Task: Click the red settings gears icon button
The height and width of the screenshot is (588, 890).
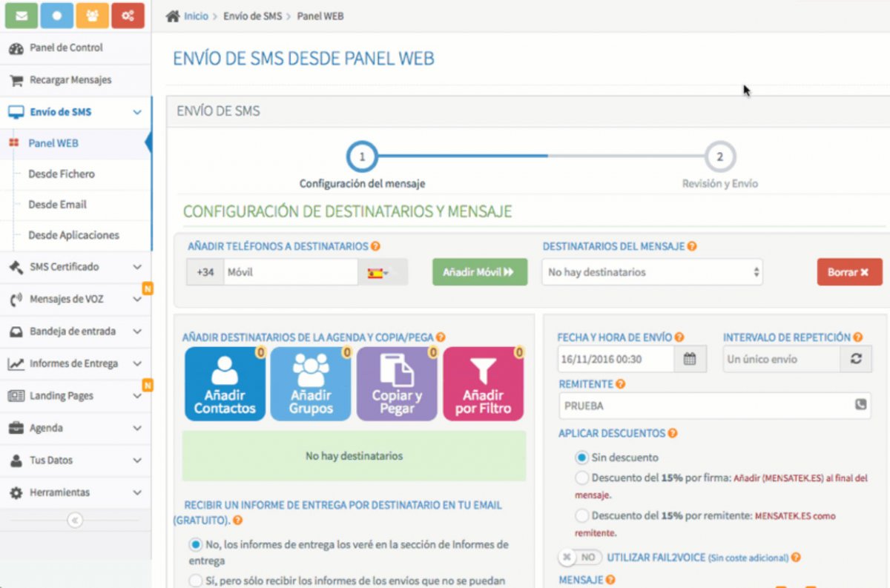Action: [x=128, y=16]
